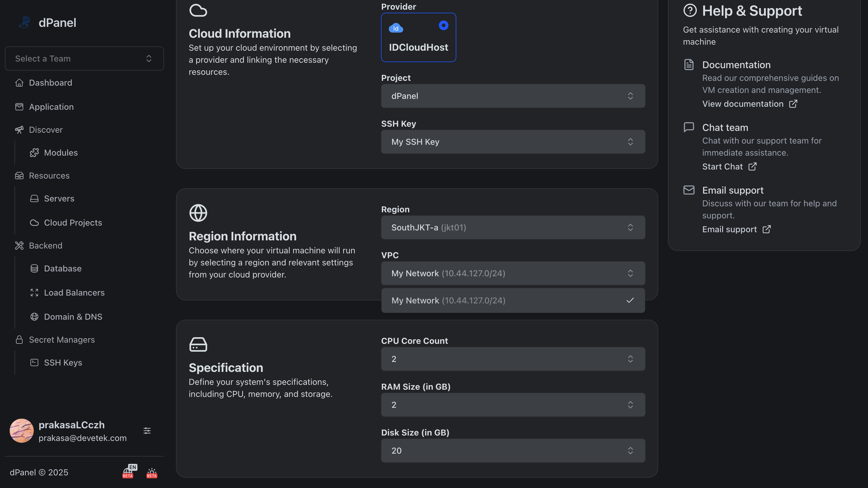Expand the Region SouthJKT-a dropdown
Screen dimensions: 868x488
513,228
